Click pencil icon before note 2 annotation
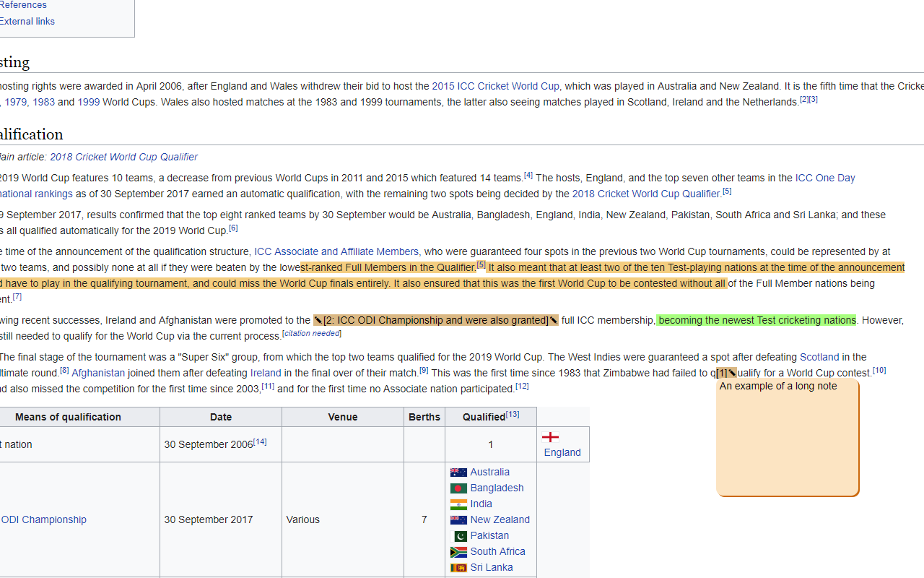This screenshot has width=924, height=578. point(318,320)
